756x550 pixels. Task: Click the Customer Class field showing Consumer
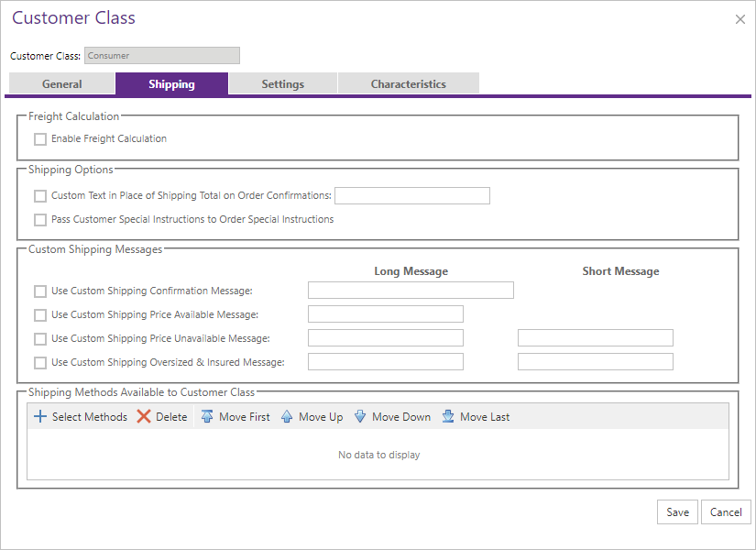pos(162,56)
